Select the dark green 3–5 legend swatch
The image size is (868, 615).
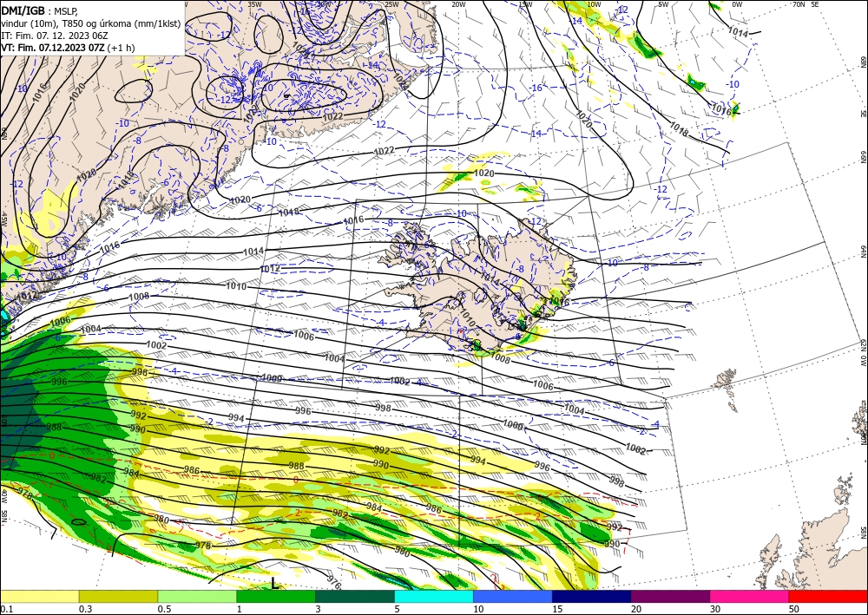[355, 596]
